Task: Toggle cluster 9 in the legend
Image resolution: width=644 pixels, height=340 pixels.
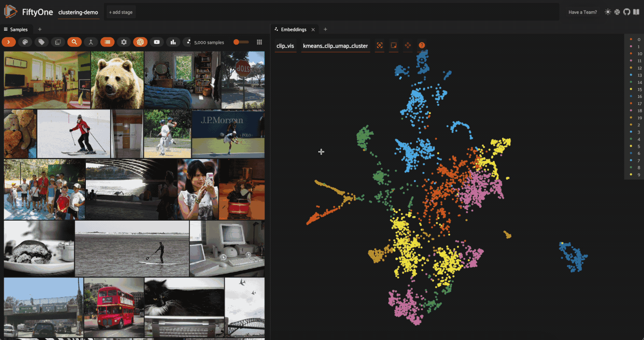Action: tap(635, 174)
